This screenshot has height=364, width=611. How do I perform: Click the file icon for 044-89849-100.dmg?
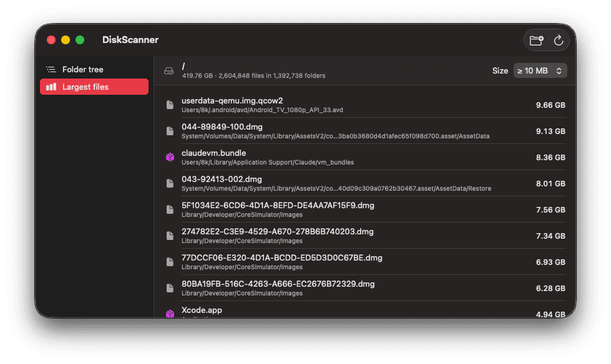point(170,131)
